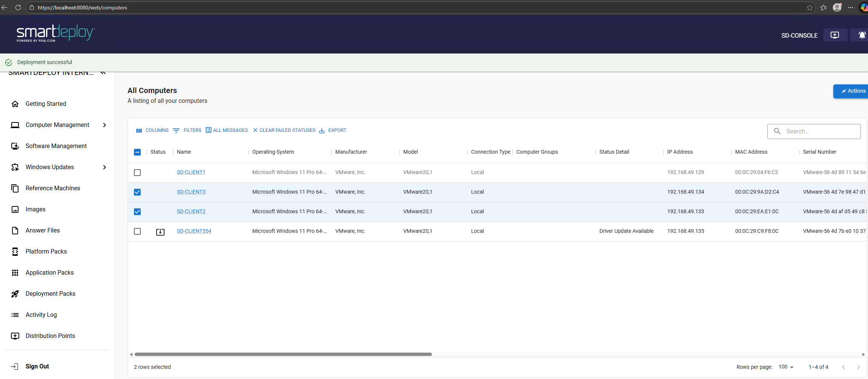868x379 pixels.
Task: Click the horizontal table scrollbar
Action: click(x=283, y=355)
